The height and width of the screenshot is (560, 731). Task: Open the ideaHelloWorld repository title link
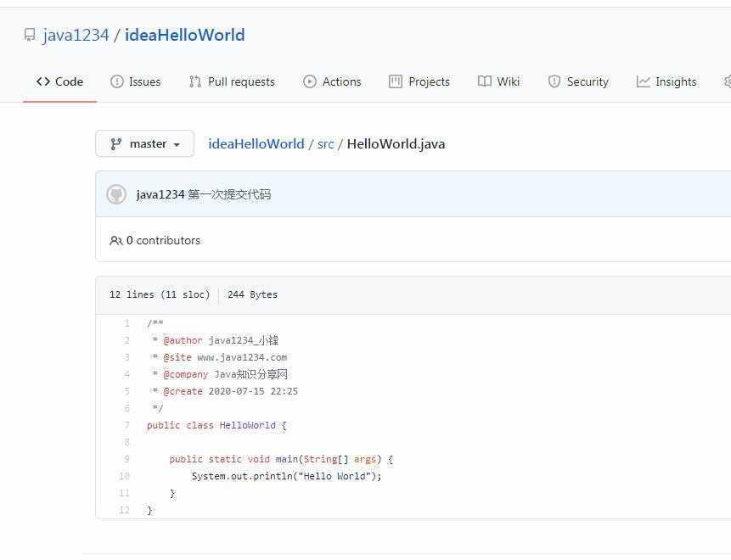pos(184,36)
